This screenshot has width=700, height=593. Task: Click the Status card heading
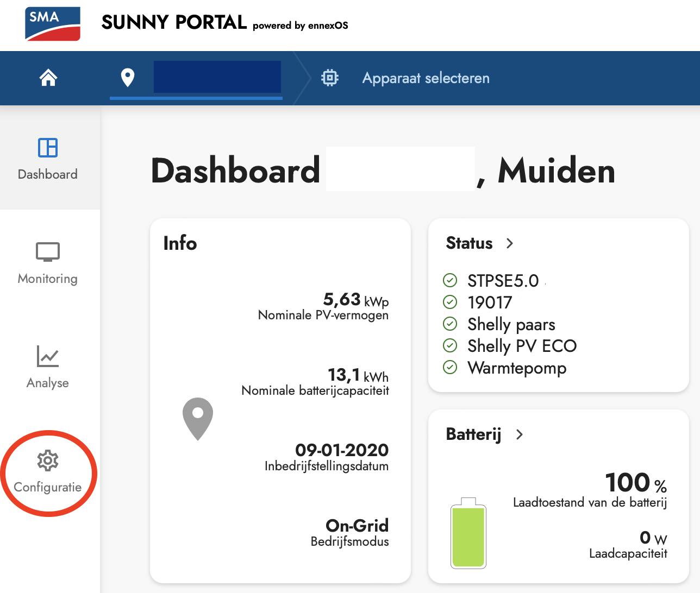pos(469,243)
